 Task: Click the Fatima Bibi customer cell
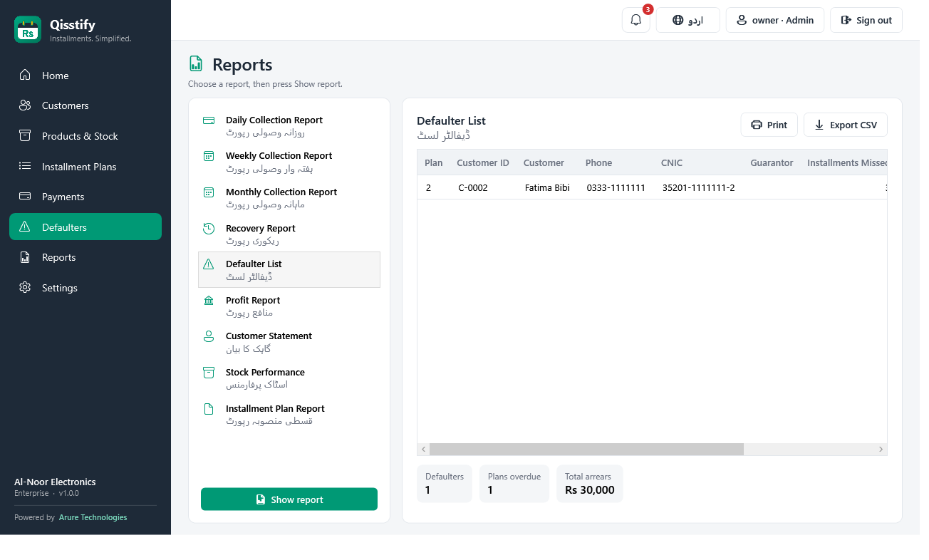coord(547,187)
